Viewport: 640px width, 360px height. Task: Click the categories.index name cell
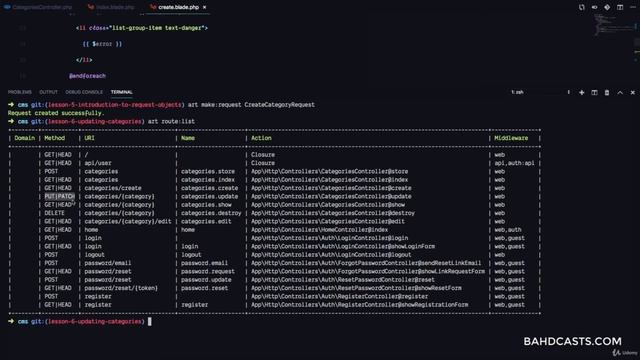click(208, 180)
